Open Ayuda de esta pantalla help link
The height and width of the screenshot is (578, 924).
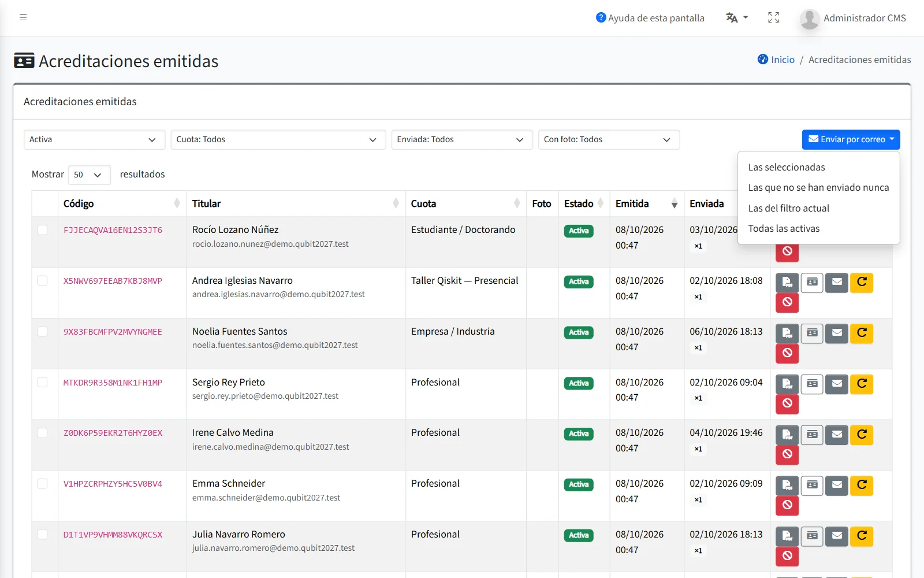650,18
